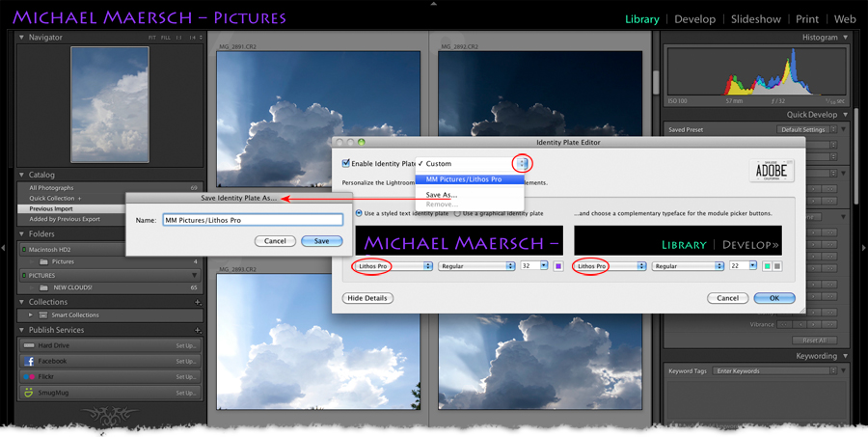
Task: Expand the Smart Collections set
Action: [31, 315]
